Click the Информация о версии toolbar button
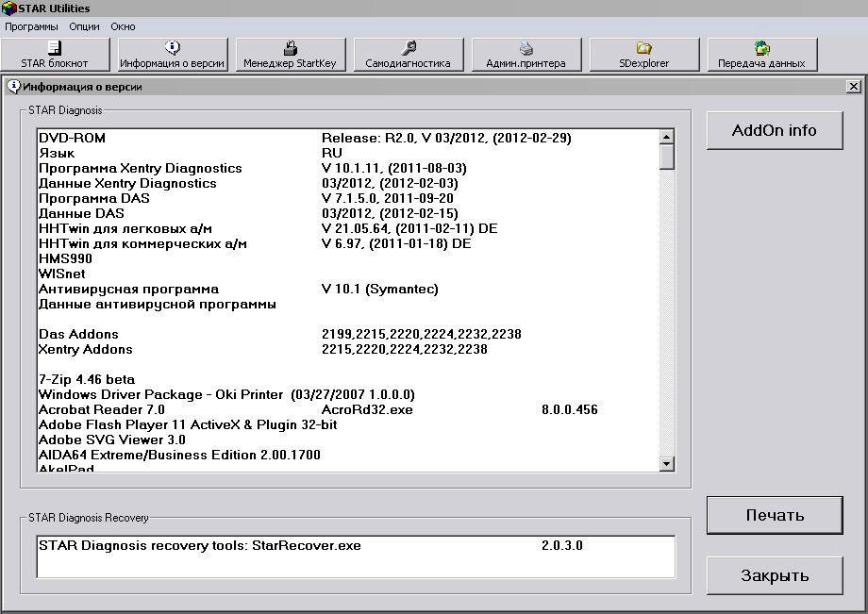The width and height of the screenshot is (868, 614). (172, 55)
